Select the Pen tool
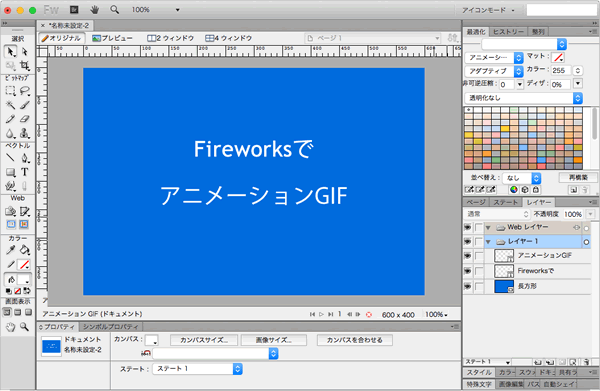 (24, 158)
